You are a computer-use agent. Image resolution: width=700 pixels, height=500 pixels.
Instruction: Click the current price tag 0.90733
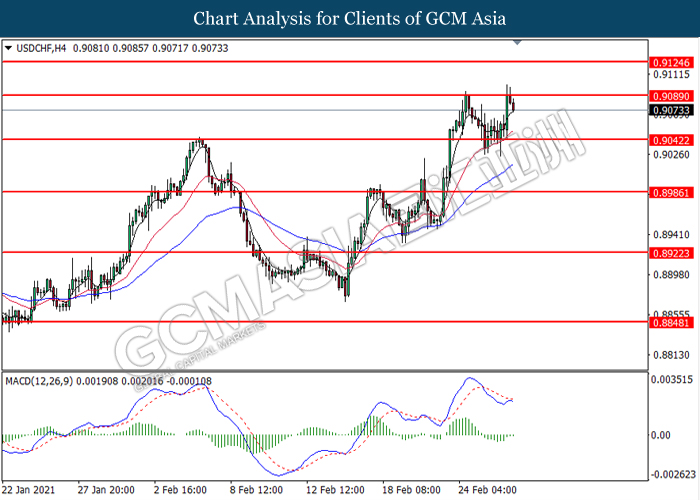coord(671,110)
